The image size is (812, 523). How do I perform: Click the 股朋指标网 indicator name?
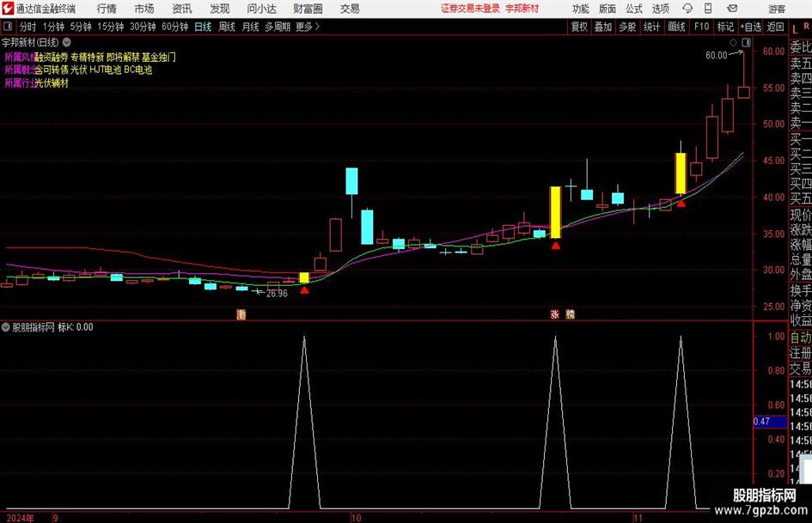click(x=34, y=327)
